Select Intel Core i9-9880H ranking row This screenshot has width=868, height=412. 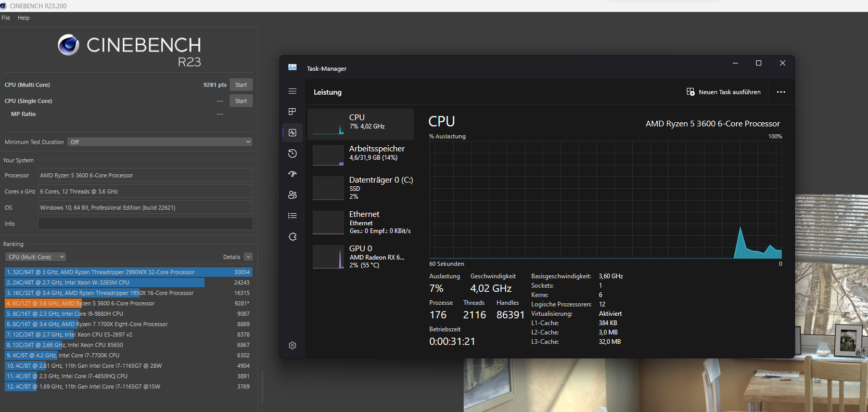click(x=128, y=314)
